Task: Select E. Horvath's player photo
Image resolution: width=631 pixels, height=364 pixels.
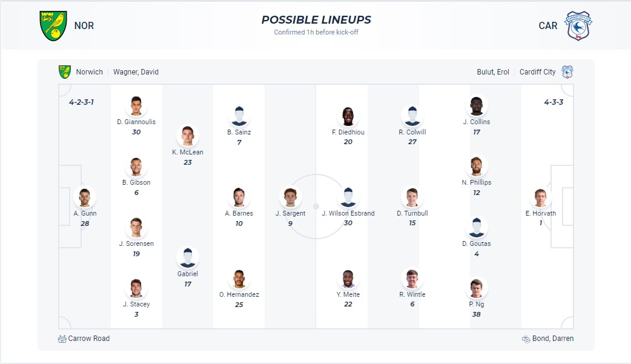Action: tap(541, 197)
